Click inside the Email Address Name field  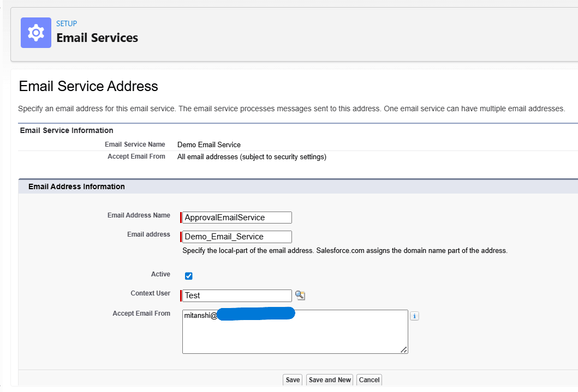pos(236,217)
